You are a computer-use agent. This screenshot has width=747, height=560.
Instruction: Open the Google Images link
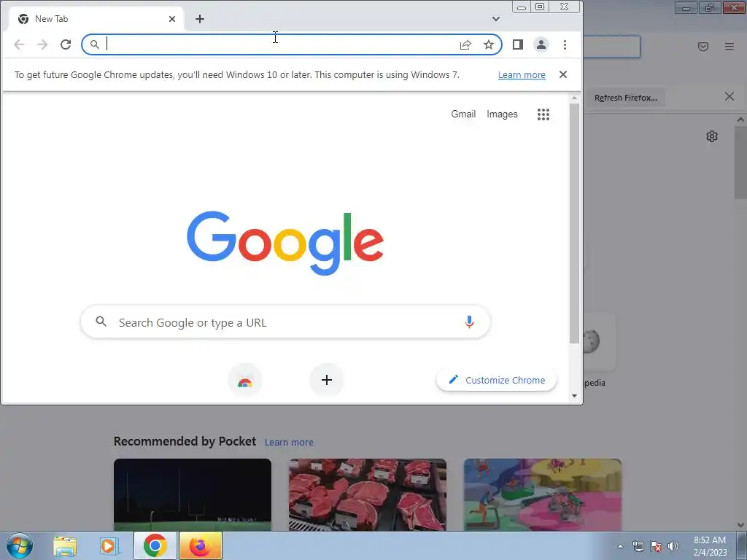(x=502, y=114)
